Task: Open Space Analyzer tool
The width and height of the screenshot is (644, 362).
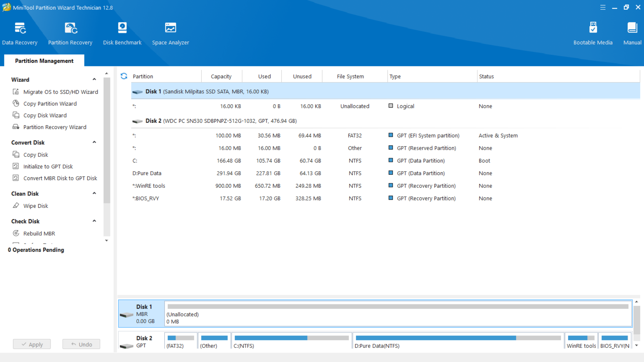Action: [170, 34]
